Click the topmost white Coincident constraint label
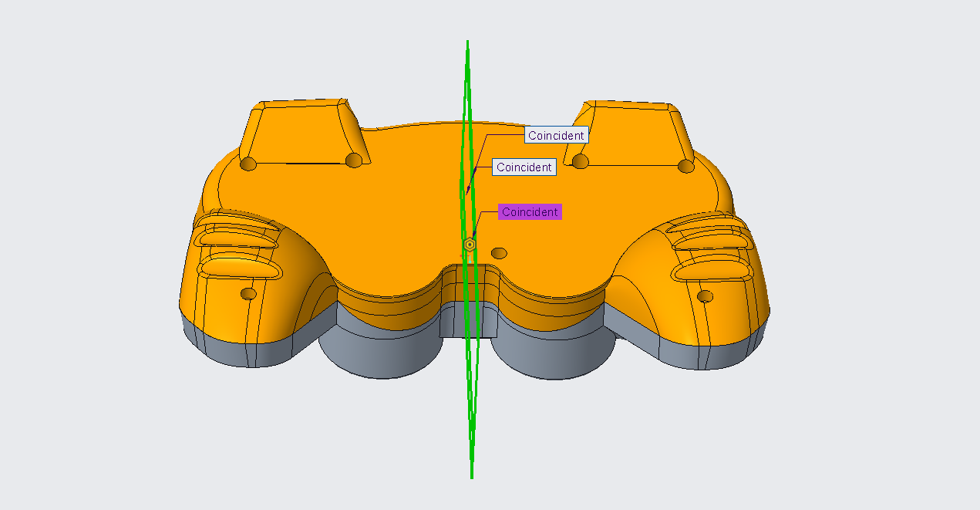 [x=556, y=135]
